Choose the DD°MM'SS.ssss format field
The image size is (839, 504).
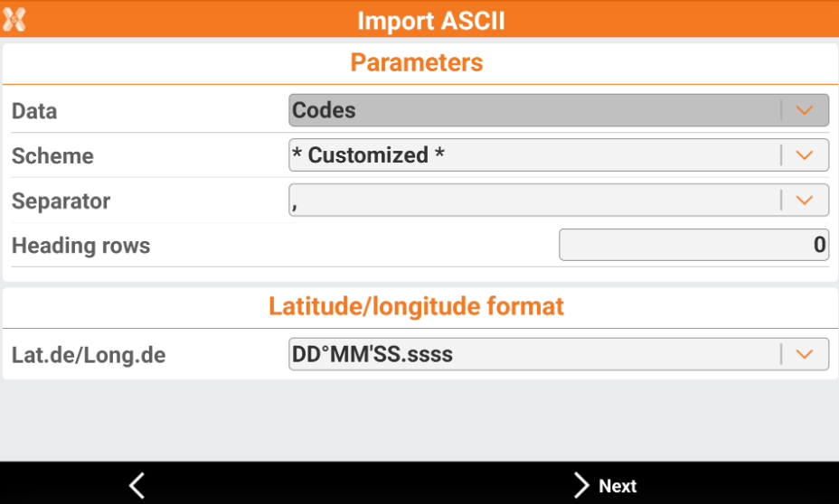click(x=533, y=354)
